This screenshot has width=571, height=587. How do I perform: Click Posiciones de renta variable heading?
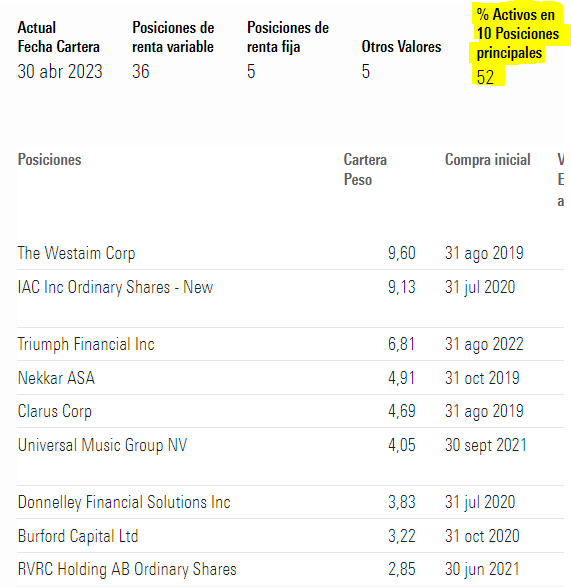click(173, 37)
